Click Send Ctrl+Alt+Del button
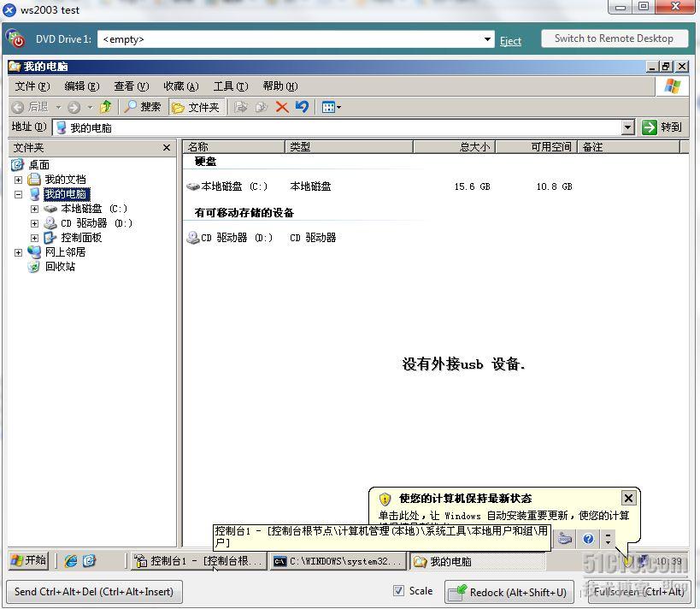The width and height of the screenshot is (700, 609). tap(94, 592)
